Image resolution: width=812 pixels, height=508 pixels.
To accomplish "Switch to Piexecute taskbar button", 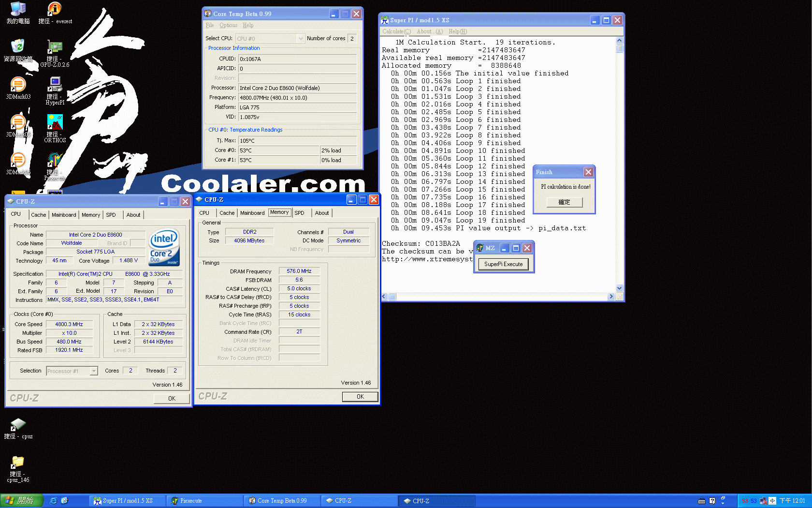I will coord(204,501).
